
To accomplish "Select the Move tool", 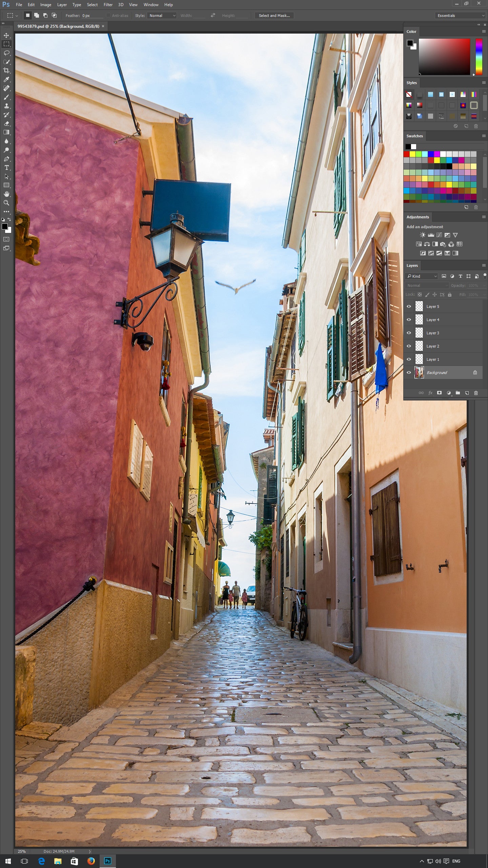I will 6,35.
